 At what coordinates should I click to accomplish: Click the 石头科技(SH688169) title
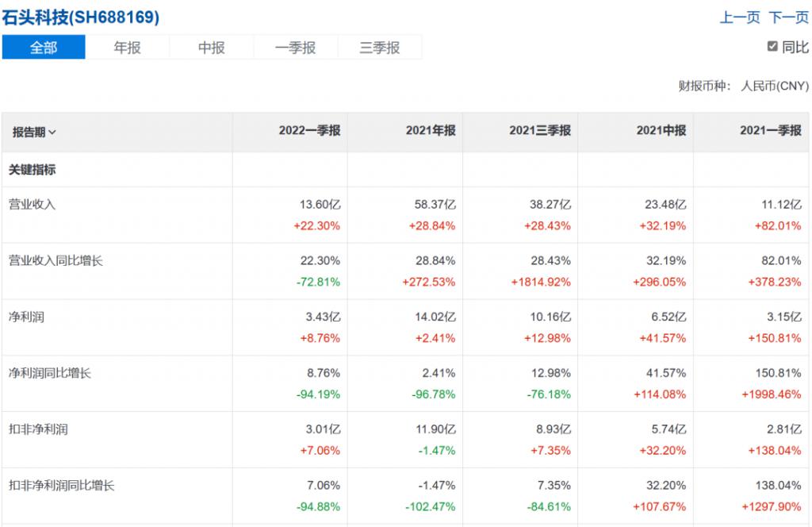80,17
